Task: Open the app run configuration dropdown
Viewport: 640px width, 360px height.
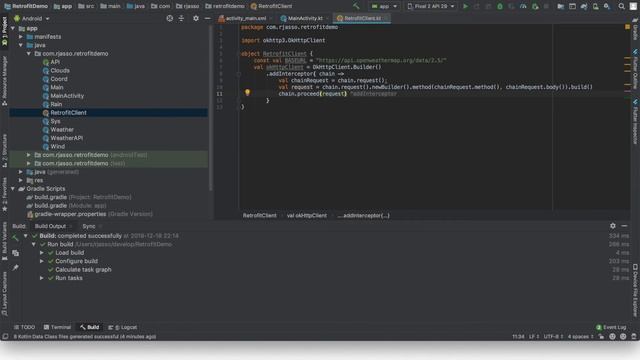Action: click(x=384, y=6)
